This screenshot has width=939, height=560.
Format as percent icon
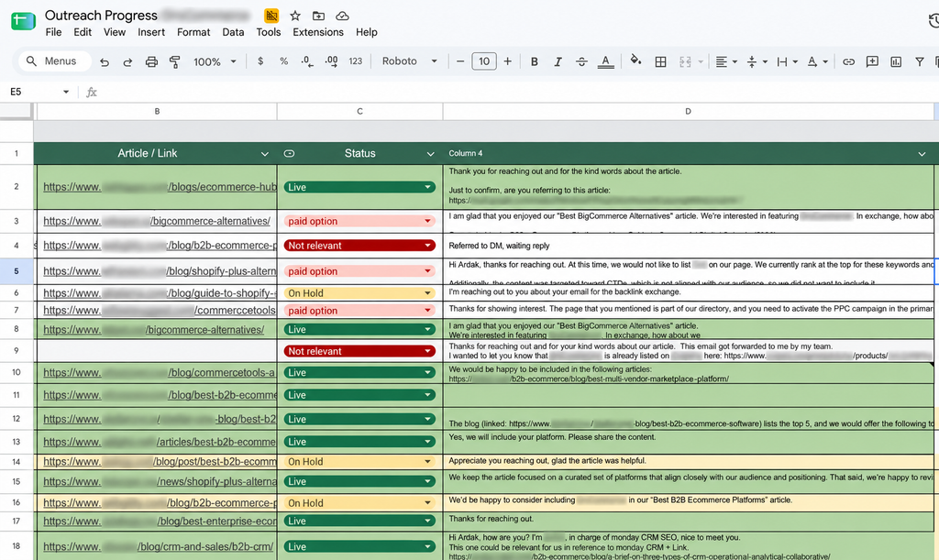click(284, 61)
